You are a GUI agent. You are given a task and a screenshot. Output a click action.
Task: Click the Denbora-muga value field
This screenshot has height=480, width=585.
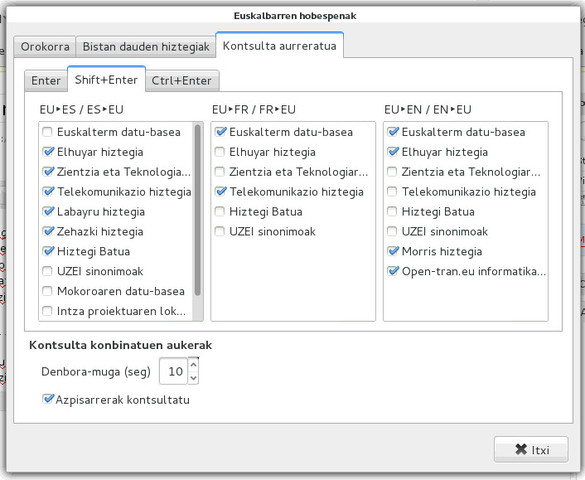(174, 371)
